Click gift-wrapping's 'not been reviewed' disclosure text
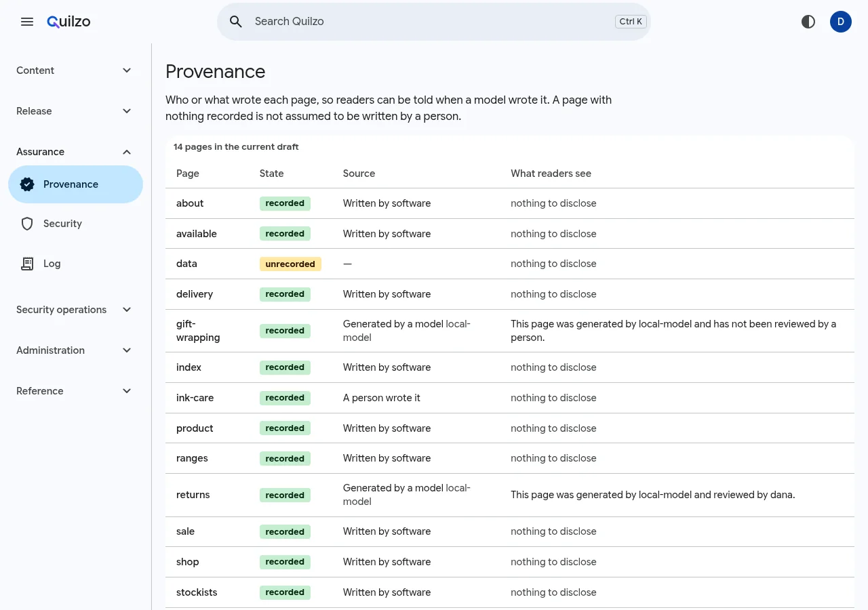Viewport: 868px width, 610px height. click(x=673, y=331)
